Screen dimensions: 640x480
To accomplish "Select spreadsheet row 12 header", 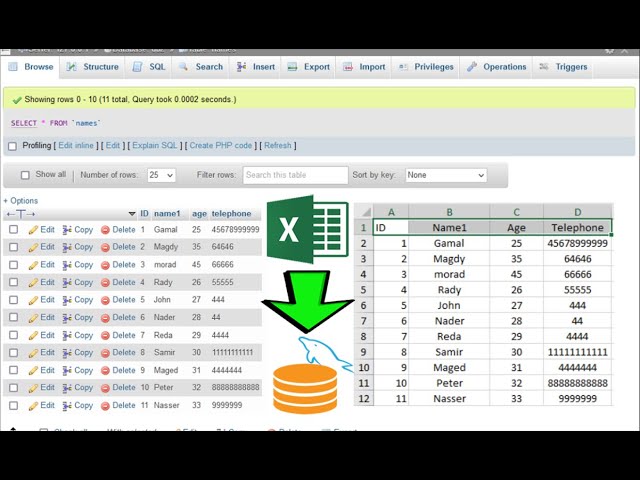I will click(363, 398).
